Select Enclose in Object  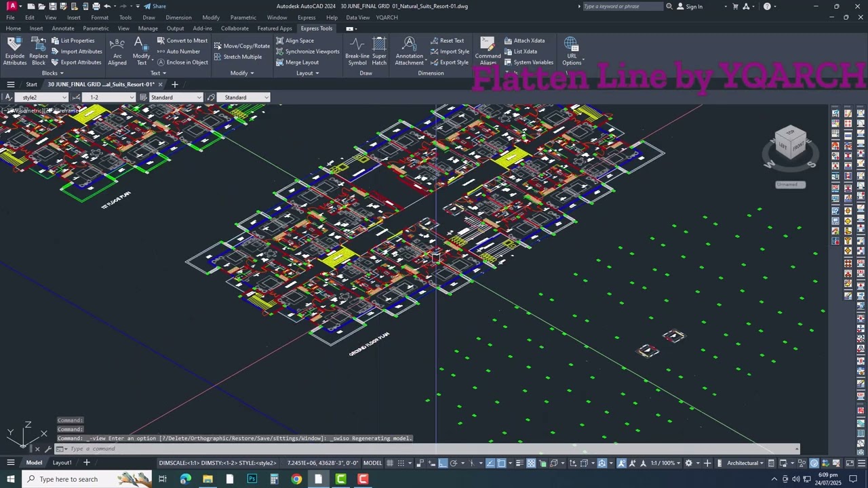[x=182, y=62]
